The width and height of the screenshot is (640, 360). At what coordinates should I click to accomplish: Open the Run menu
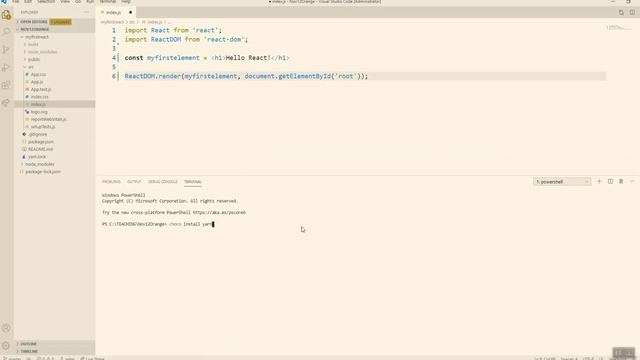pos(90,2)
